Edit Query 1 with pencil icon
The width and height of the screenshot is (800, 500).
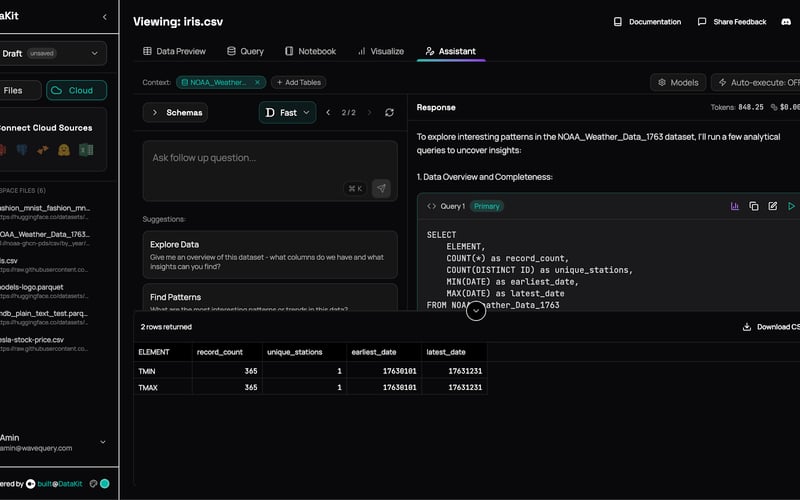point(772,206)
